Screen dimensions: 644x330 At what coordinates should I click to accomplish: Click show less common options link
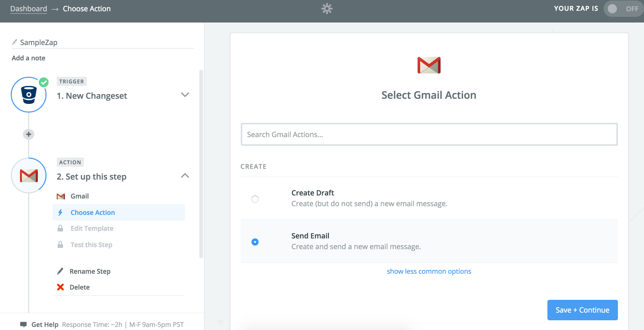pyautogui.click(x=429, y=271)
